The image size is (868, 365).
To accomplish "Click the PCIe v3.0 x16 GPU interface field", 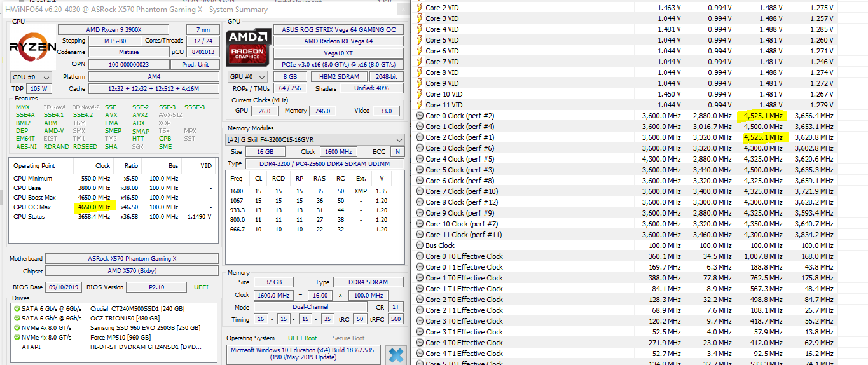I will click(x=338, y=64).
